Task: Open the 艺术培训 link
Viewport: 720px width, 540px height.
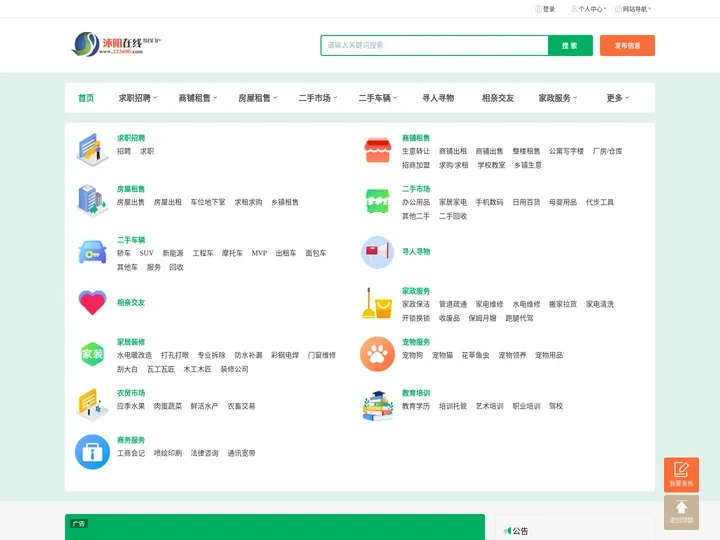Action: click(489, 406)
